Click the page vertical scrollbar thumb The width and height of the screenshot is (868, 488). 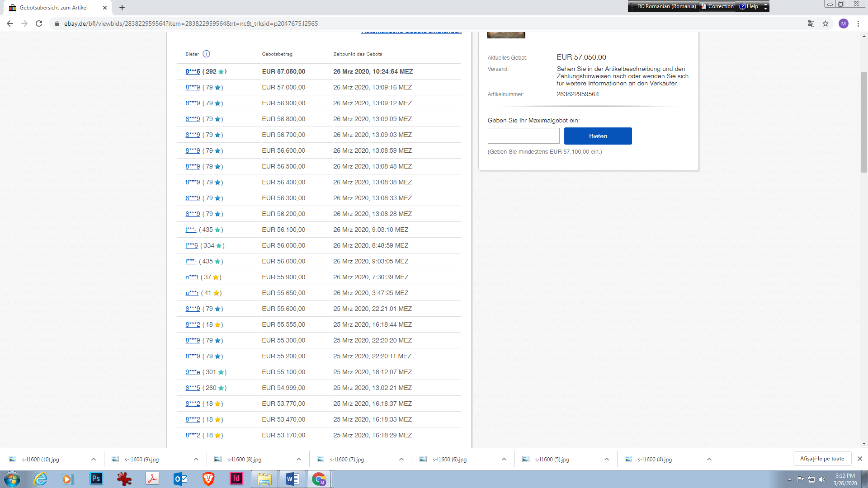(x=864, y=122)
